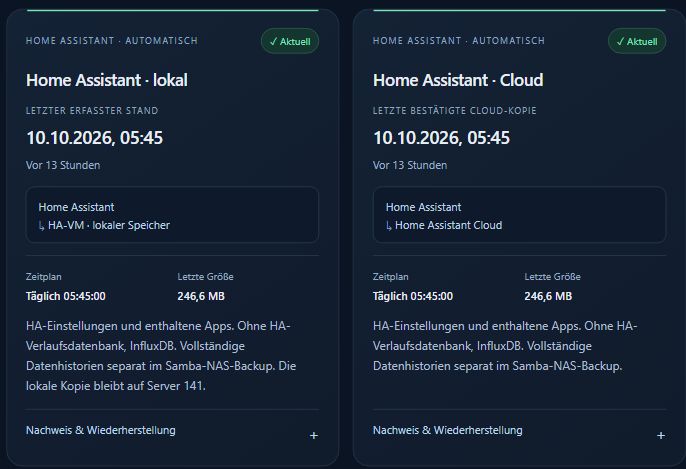Click the date 10.10.2026, 05:45 in Cloud card
Image resolution: width=686 pixels, height=469 pixels.
pos(441,138)
